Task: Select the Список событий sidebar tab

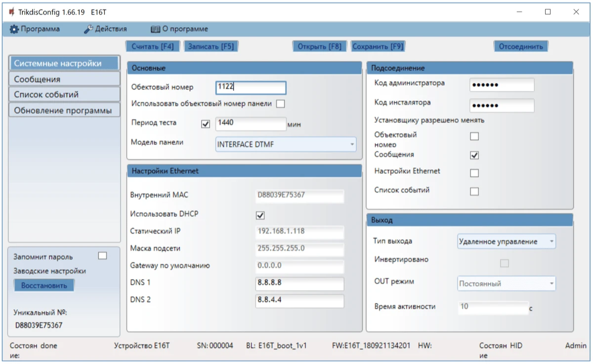Action: click(64, 94)
